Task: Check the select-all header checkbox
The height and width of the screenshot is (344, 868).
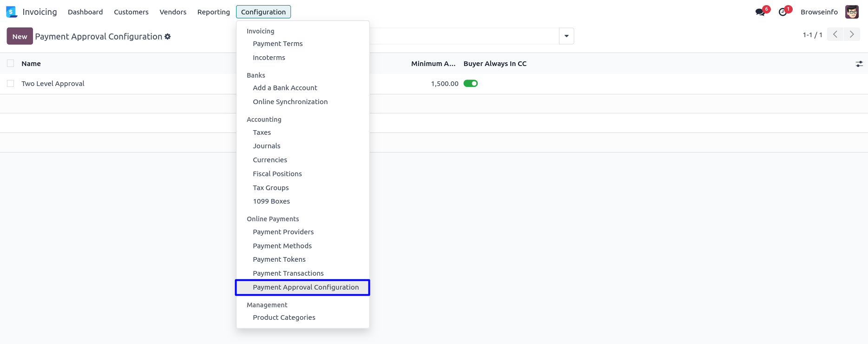Action: (x=11, y=64)
